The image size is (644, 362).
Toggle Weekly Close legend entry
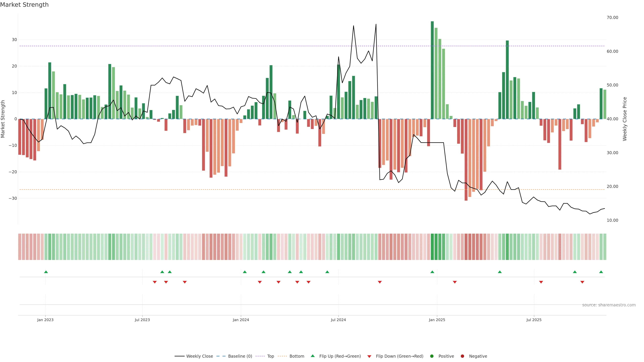pos(194,356)
